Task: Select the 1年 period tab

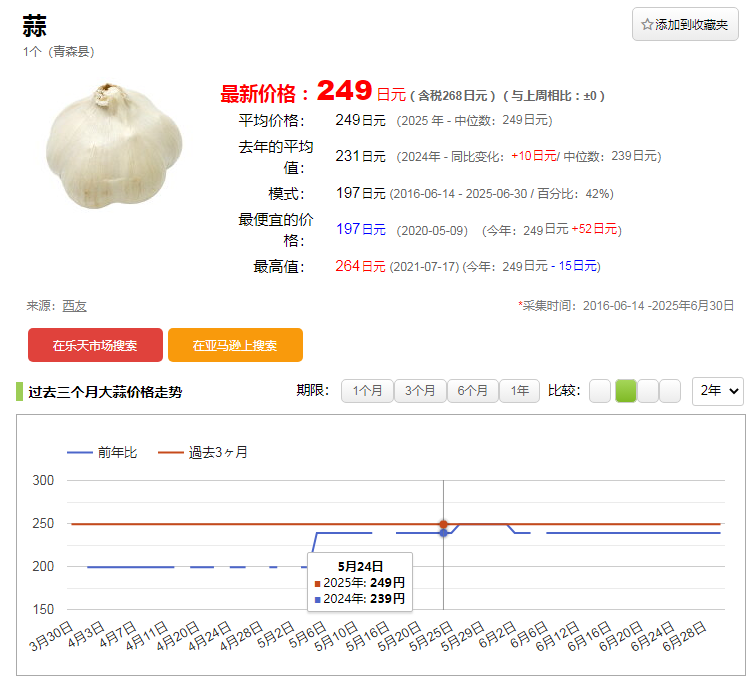Action: [520, 391]
